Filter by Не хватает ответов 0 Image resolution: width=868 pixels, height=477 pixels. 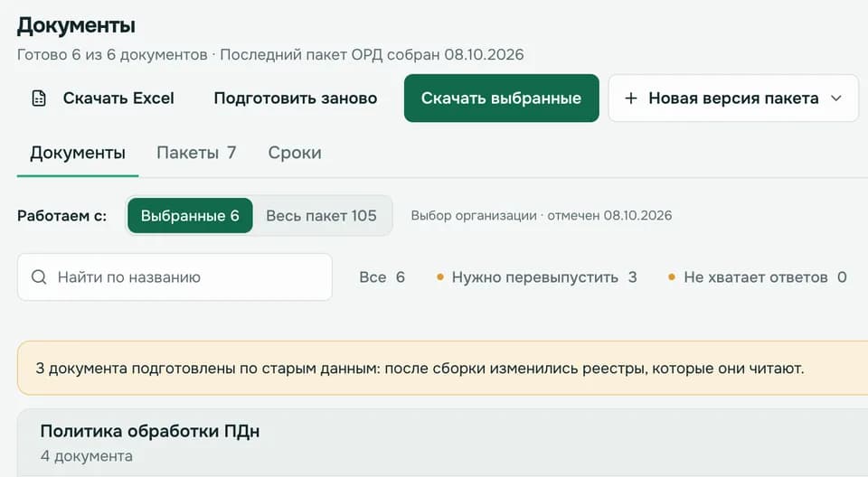tap(758, 276)
